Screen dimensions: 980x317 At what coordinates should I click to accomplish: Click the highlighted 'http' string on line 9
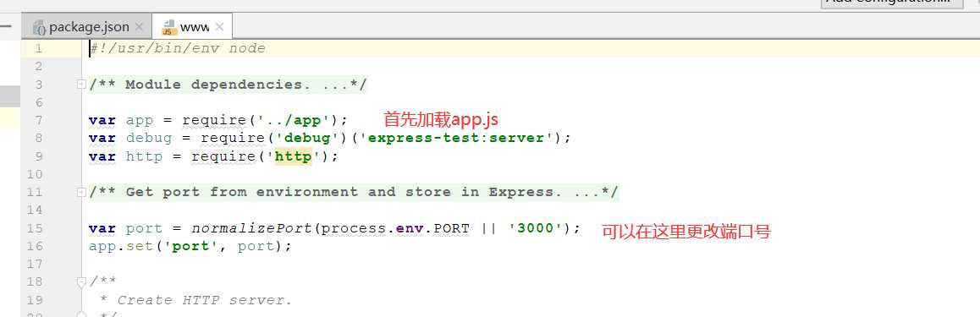pyautogui.click(x=293, y=156)
